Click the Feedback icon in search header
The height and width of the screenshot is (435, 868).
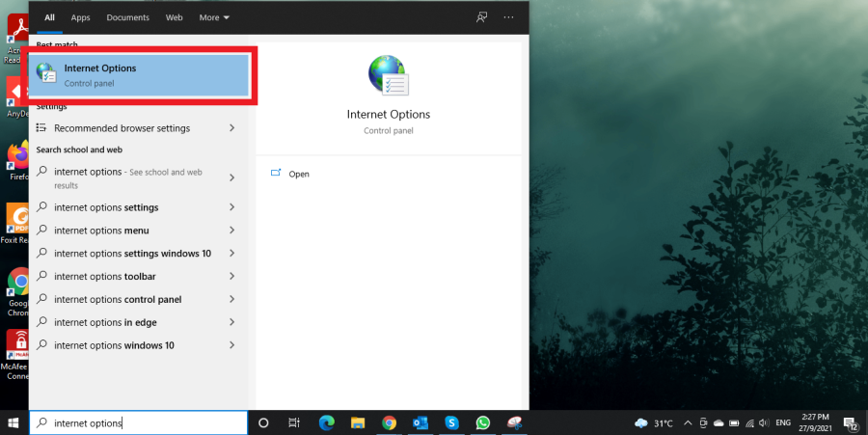tap(482, 17)
